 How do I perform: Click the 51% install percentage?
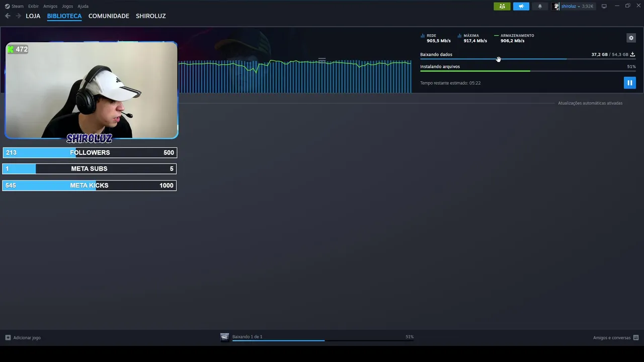pyautogui.click(x=631, y=66)
